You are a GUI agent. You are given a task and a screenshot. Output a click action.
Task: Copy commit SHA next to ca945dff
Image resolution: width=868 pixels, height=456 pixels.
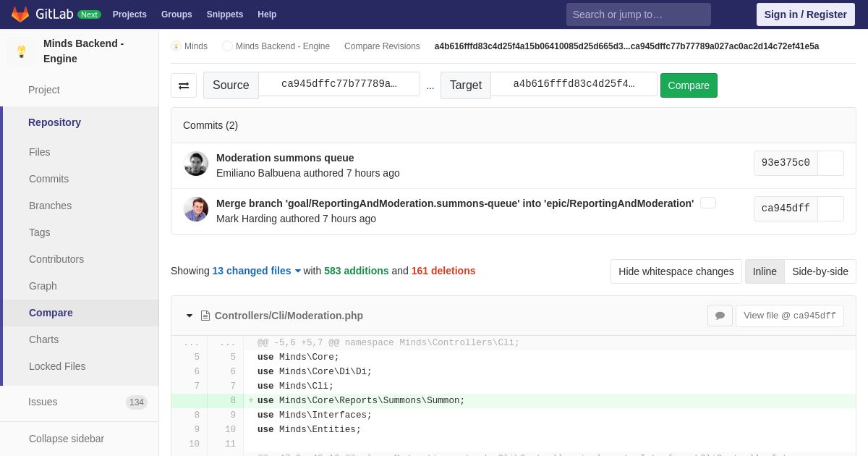tap(830, 208)
